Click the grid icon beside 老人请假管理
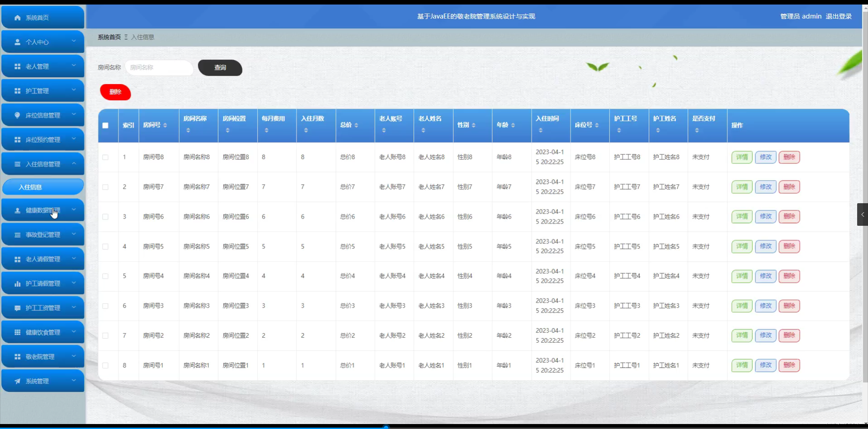 (18, 259)
